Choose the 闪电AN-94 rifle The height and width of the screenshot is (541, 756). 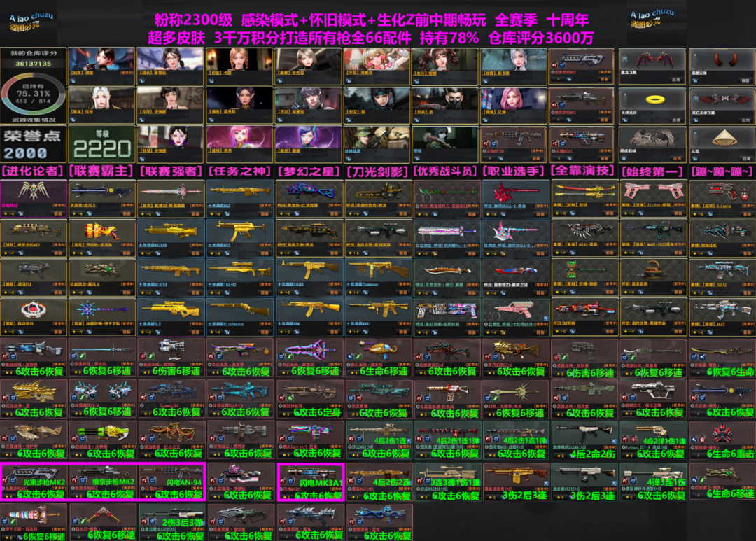[x=171, y=482]
